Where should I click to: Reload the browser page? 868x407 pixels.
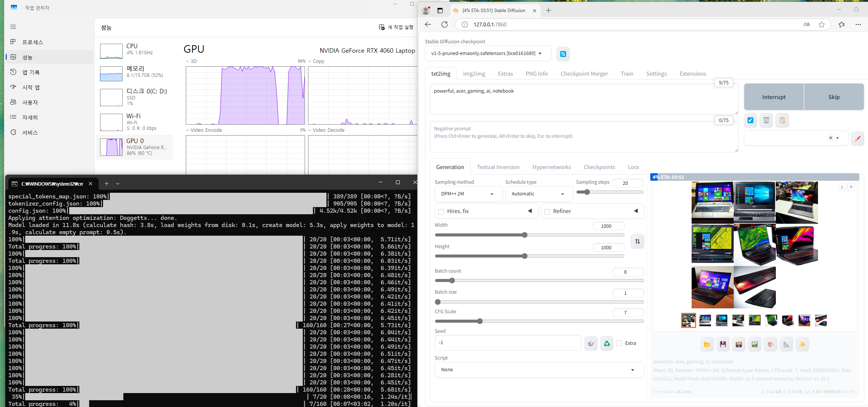click(x=445, y=24)
